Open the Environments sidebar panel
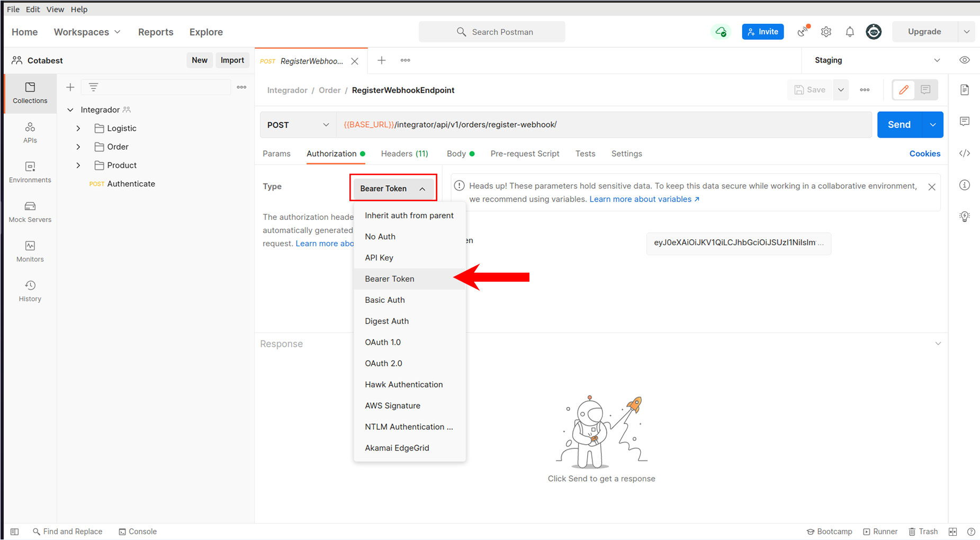This screenshot has width=980, height=540. tap(30, 173)
